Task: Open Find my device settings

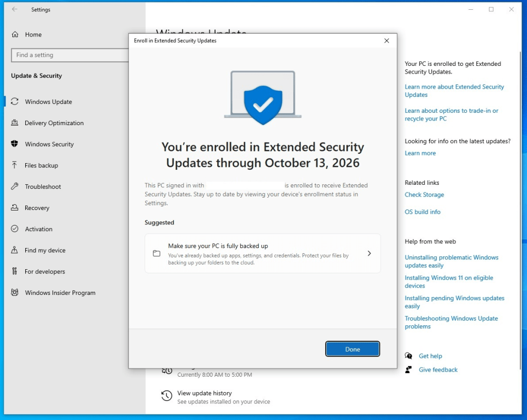Action: click(x=45, y=250)
